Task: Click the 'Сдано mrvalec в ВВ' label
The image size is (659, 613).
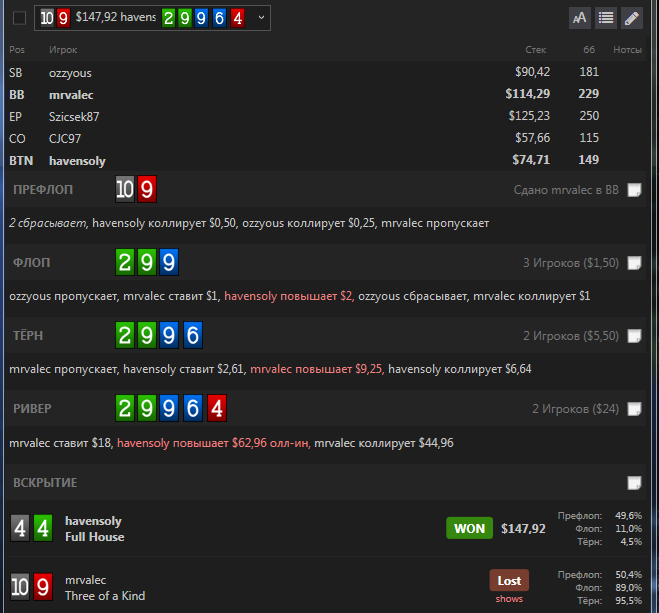Action: tap(566, 190)
